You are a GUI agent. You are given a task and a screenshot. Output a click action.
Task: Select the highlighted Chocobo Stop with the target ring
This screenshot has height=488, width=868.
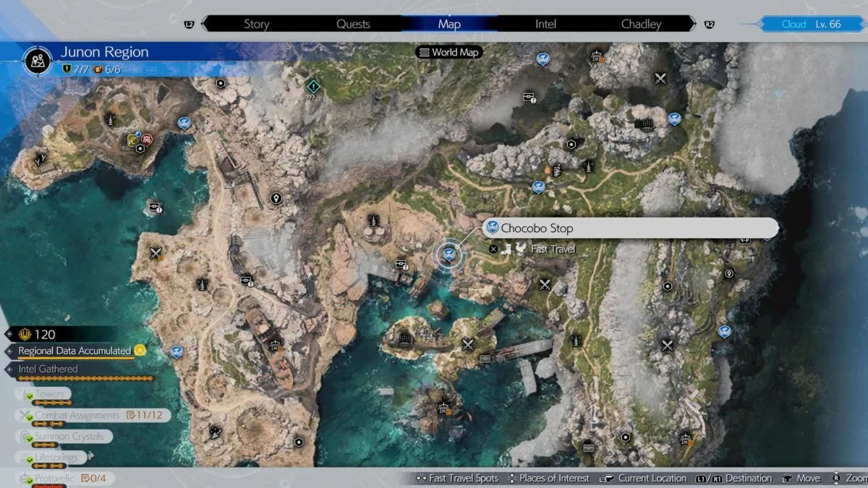point(448,254)
